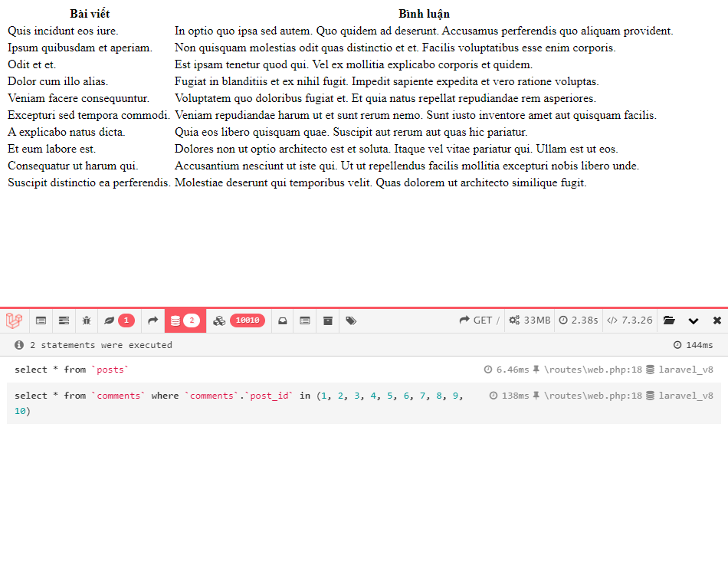Viewport: 728px width, 562px height.
Task: Click post title 'Quis incidunt eos iure.'
Action: tap(63, 31)
